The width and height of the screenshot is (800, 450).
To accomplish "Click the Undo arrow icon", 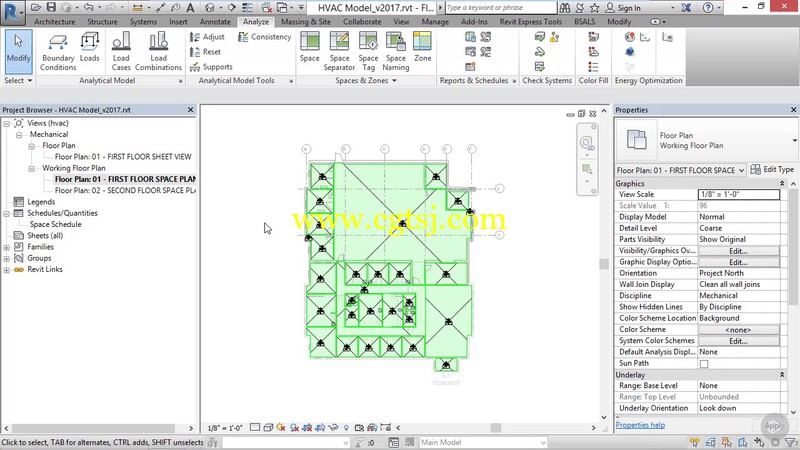I will click(88, 7).
